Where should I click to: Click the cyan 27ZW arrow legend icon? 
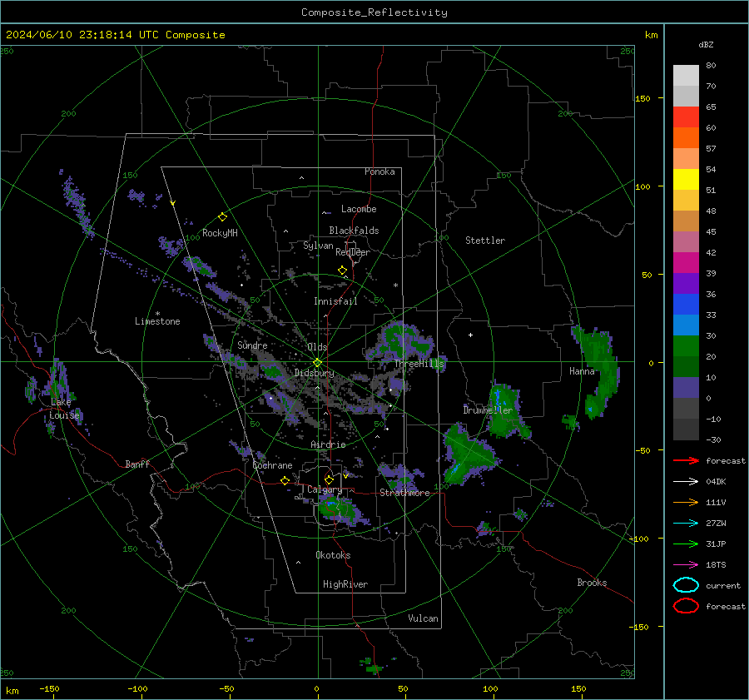pos(686,524)
